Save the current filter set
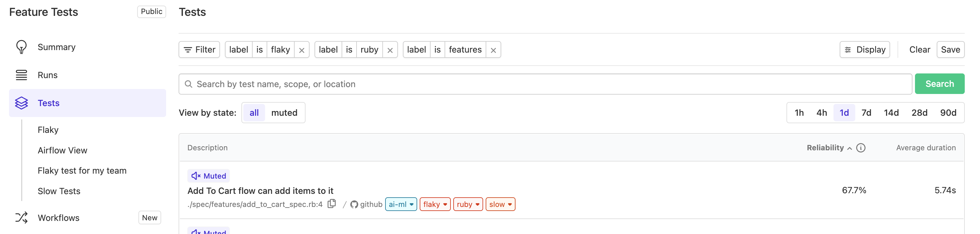980x234 pixels. (950, 50)
